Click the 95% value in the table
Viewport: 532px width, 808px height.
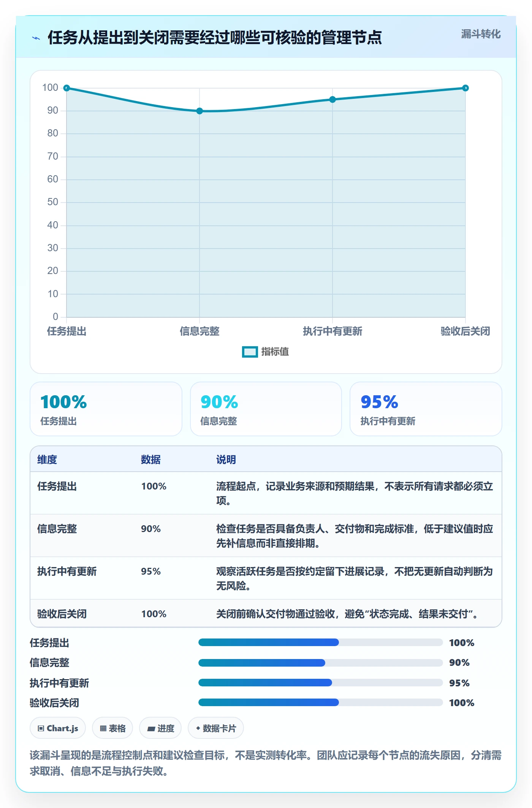[151, 571]
